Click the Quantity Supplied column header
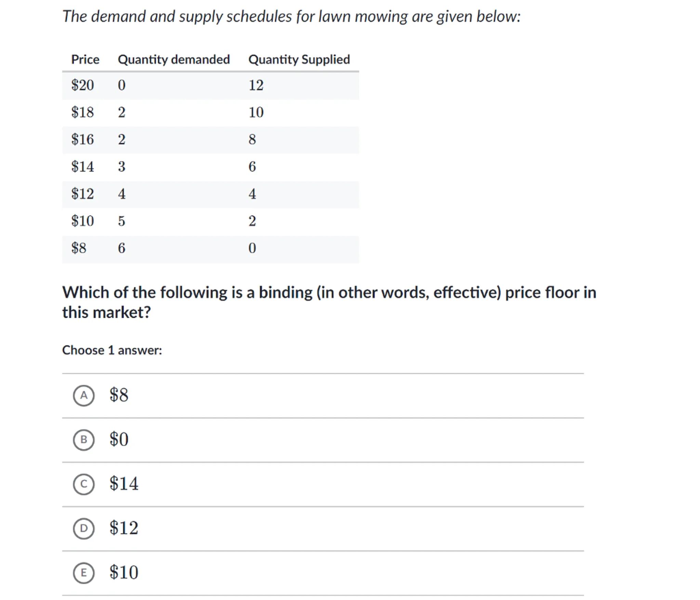Screen dimensions: 700x600 tap(299, 59)
